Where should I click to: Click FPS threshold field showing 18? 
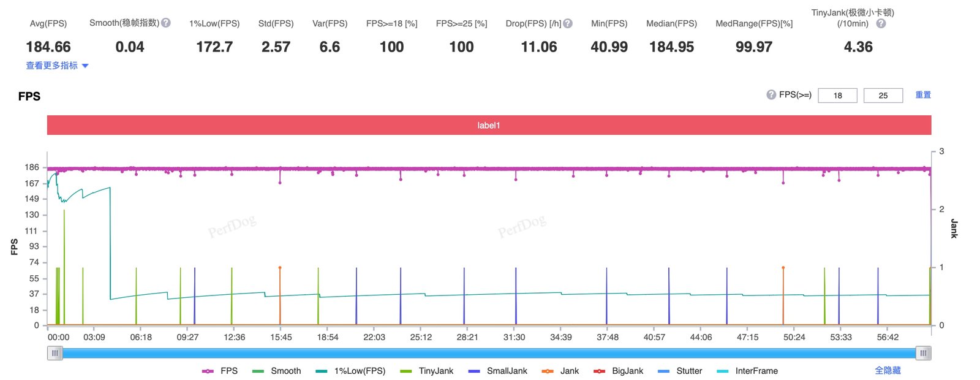837,95
